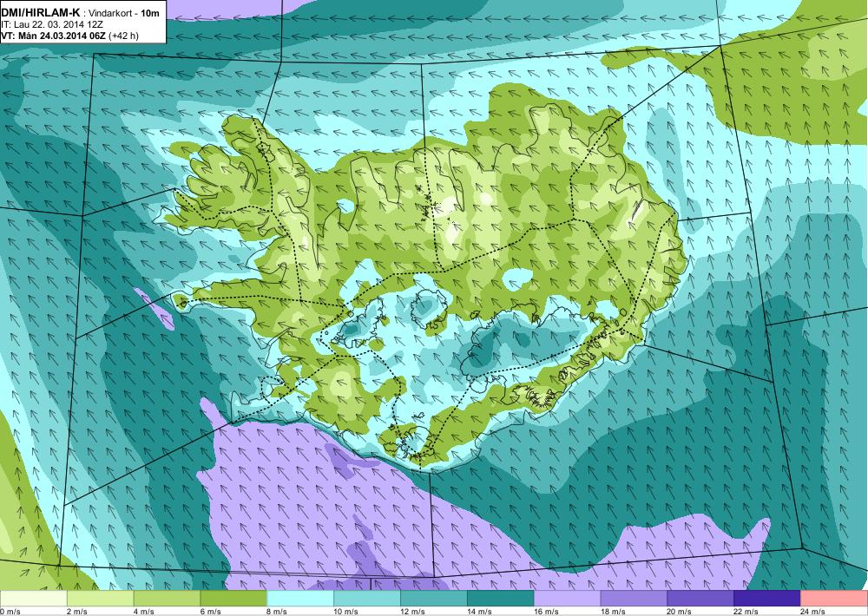Click the pale yellow 0–2 m/s legend swatch

(33, 599)
